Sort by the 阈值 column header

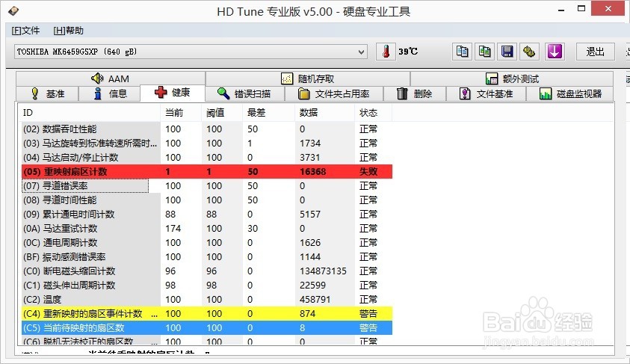click(x=222, y=113)
